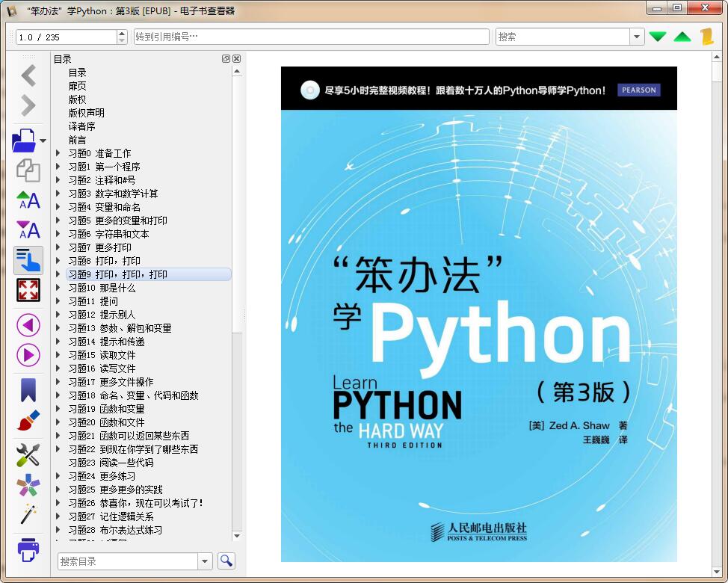The width and height of the screenshot is (728, 583).
Task: Open the 扉页 entry in the contents
Action: coord(77,86)
